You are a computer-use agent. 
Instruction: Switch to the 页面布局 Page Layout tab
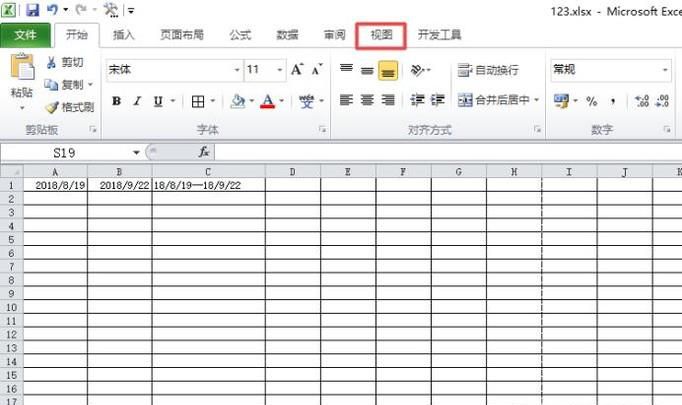182,35
